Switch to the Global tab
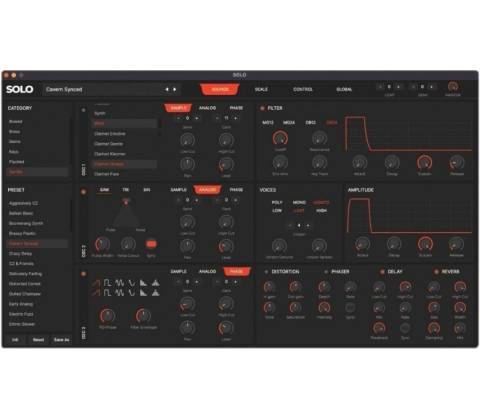Screen dimensions: 480x420 click(344, 89)
